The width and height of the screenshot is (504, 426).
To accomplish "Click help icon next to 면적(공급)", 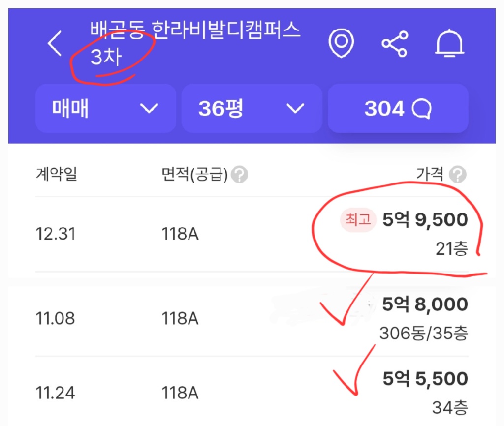I will [240, 174].
